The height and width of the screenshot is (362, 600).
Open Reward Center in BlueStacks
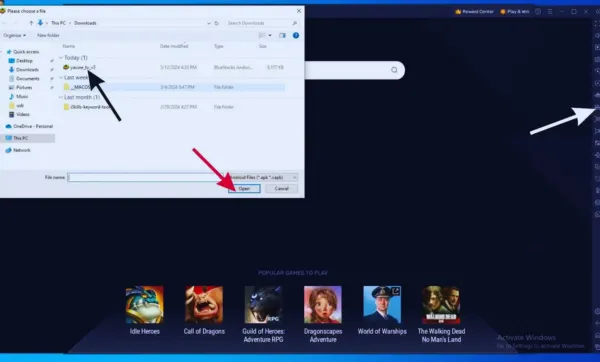tap(474, 11)
